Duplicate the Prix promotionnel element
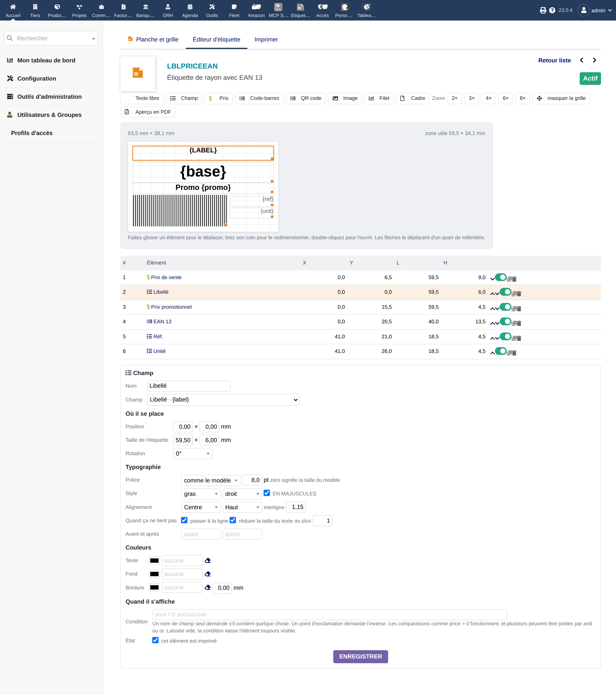This screenshot has width=616, height=694. pos(514,309)
